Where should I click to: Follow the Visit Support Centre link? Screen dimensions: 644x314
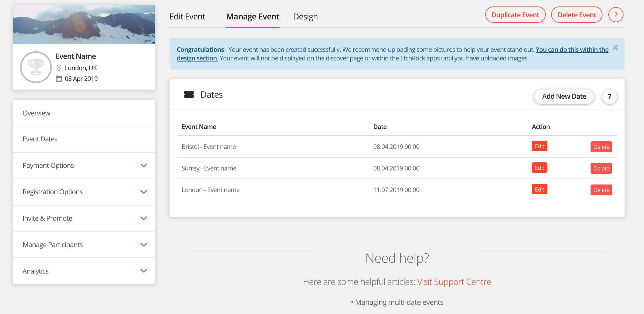(454, 282)
